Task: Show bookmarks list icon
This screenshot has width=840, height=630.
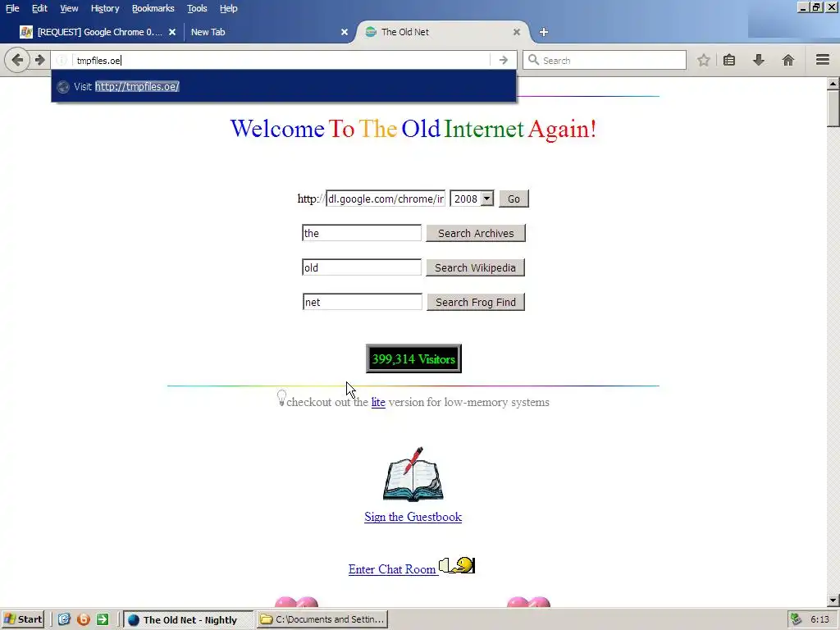Action: coord(729,60)
